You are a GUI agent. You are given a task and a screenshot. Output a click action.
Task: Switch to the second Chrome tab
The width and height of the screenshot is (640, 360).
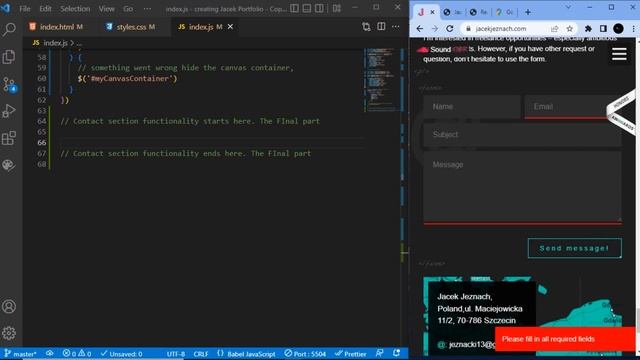click(x=452, y=12)
